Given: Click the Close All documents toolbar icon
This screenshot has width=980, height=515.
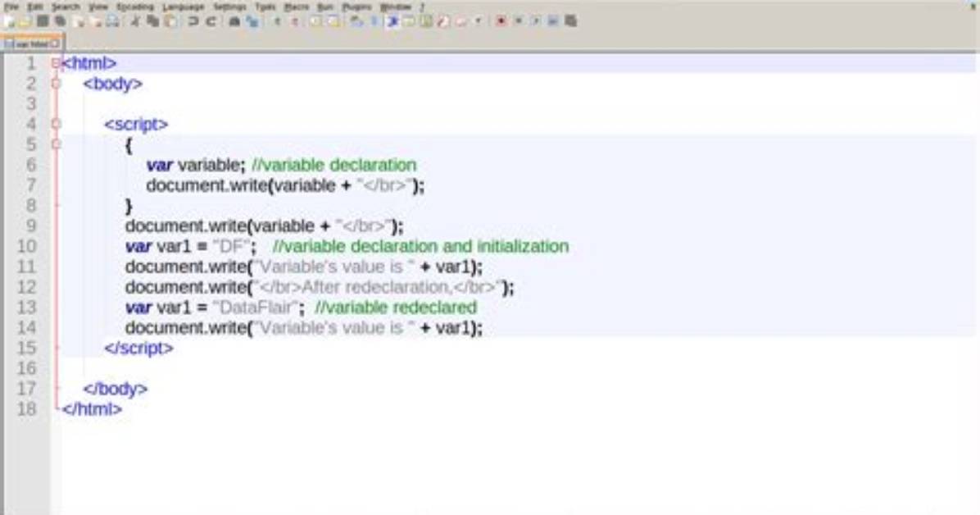Looking at the screenshot, I should pyautogui.click(x=96, y=21).
